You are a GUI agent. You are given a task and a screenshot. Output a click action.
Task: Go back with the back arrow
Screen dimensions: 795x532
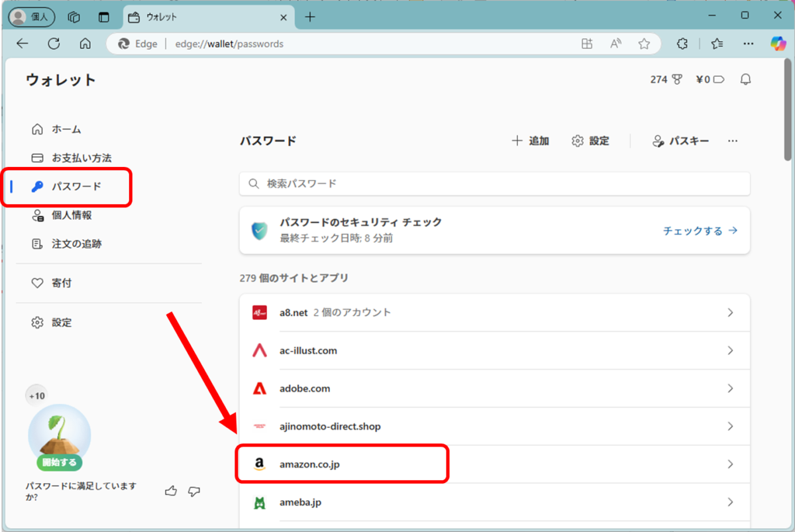click(23, 44)
